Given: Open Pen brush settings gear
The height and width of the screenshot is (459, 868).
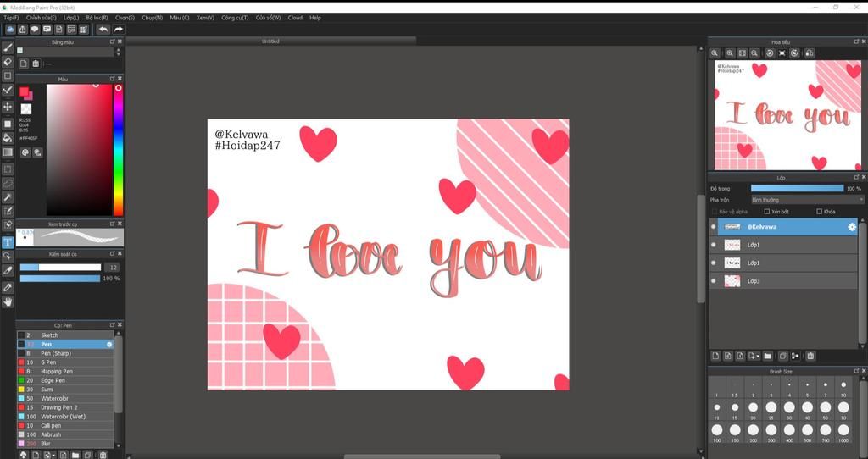Looking at the screenshot, I should coord(109,345).
